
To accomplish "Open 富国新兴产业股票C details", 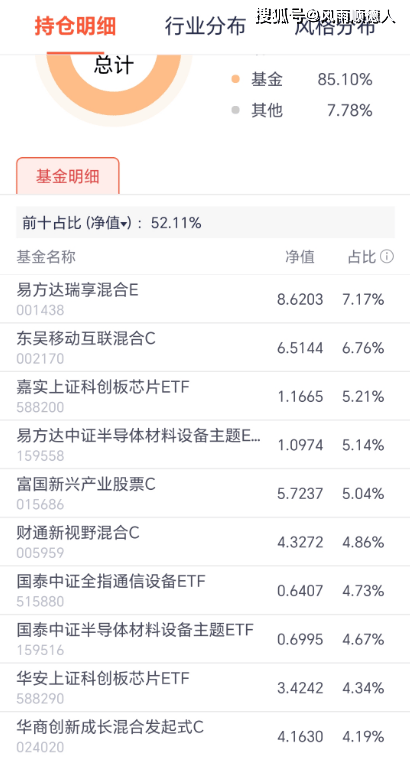I will click(205, 493).
